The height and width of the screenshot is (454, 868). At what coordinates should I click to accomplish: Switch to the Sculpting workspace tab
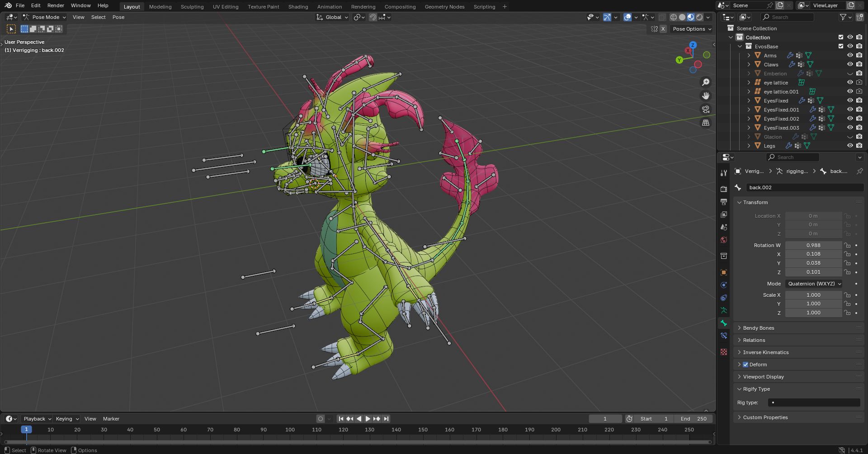click(x=192, y=7)
